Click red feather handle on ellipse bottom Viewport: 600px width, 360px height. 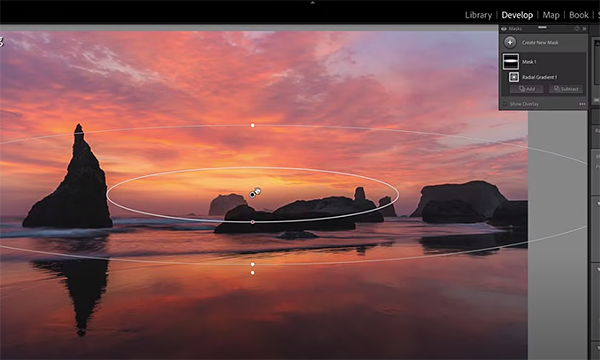pyautogui.click(x=252, y=222)
